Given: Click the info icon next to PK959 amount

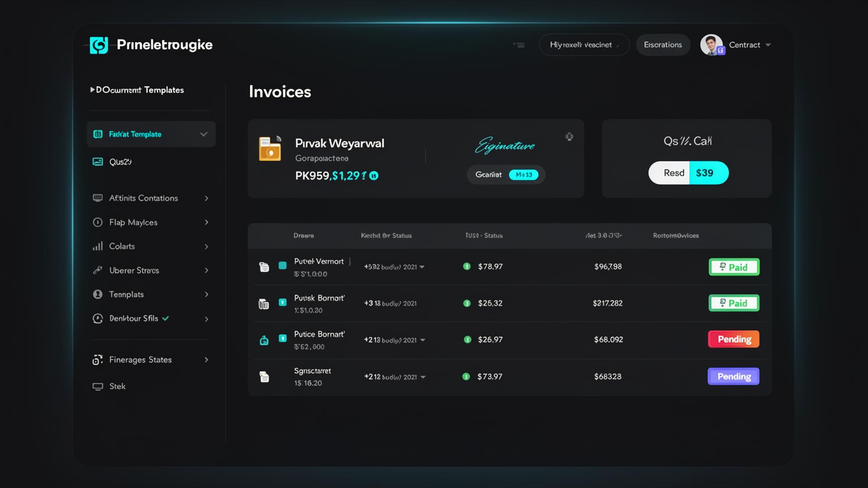Looking at the screenshot, I should pos(374,176).
